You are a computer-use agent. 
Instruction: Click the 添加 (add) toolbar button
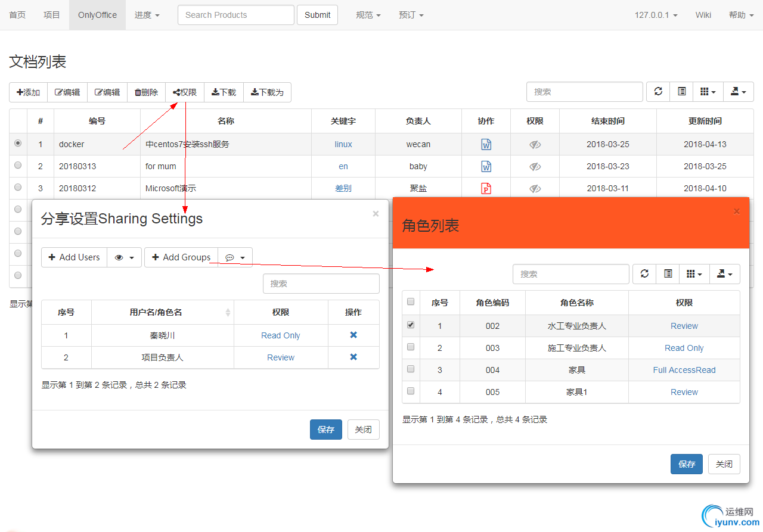click(x=28, y=92)
